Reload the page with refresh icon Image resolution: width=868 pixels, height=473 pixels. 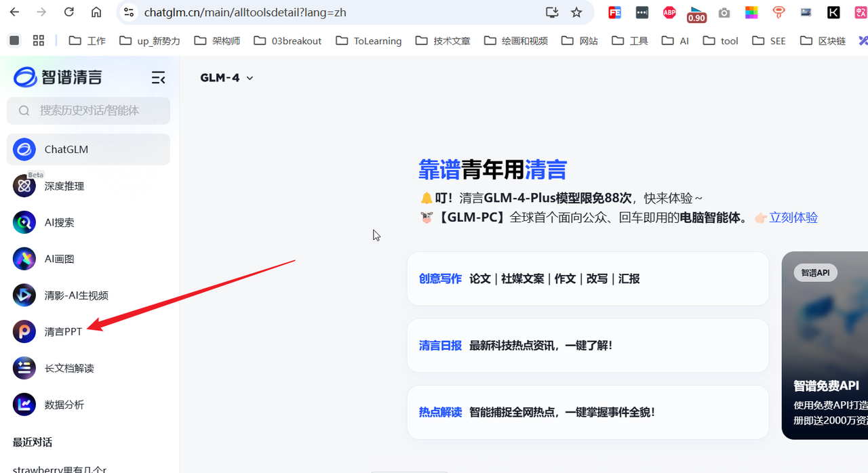(68, 12)
